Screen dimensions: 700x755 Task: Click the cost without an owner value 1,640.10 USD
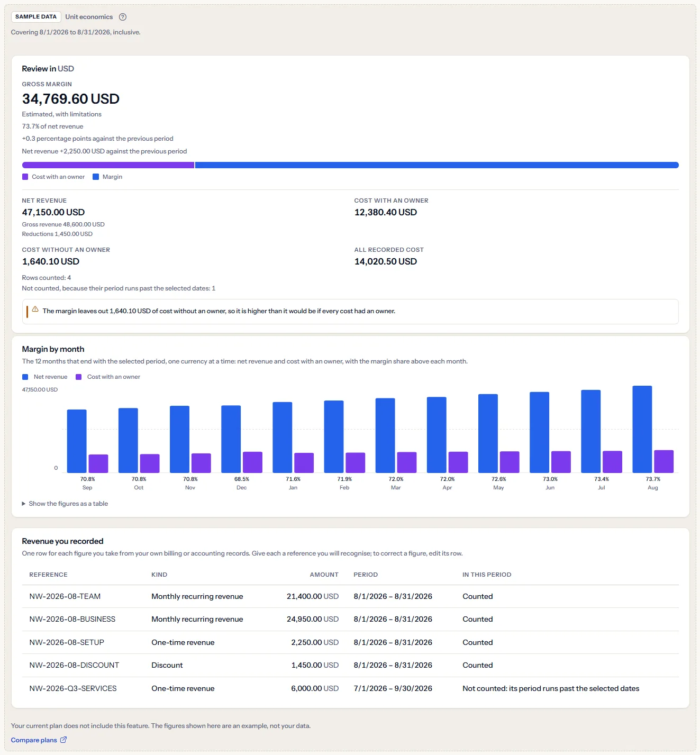[x=51, y=261]
